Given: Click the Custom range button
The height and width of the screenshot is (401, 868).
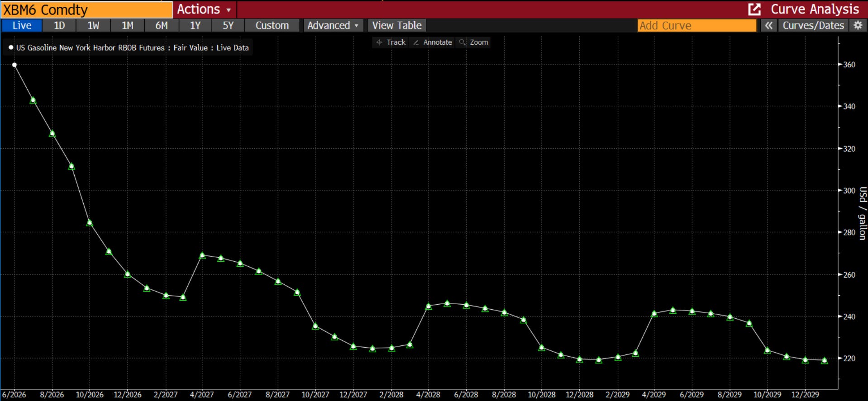Looking at the screenshot, I should tap(272, 25).
